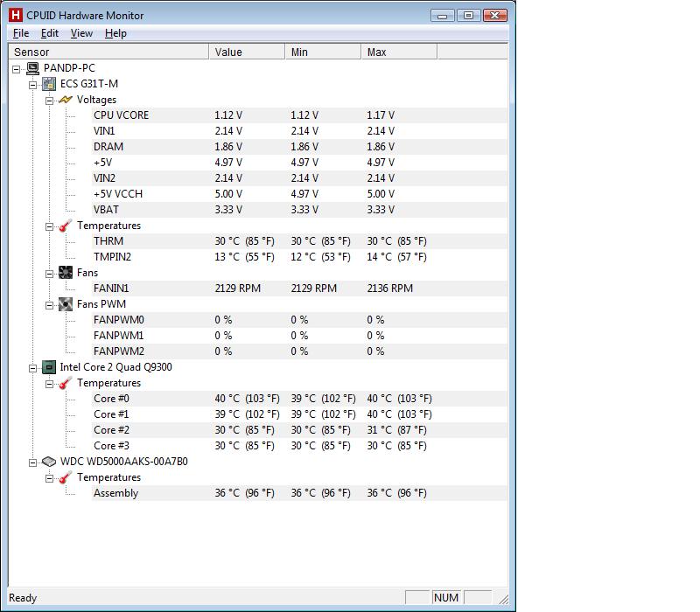Viewport: 700px width, 612px height.
Task: Select the Core #1 temperature row
Action: pyautogui.click(x=299, y=414)
